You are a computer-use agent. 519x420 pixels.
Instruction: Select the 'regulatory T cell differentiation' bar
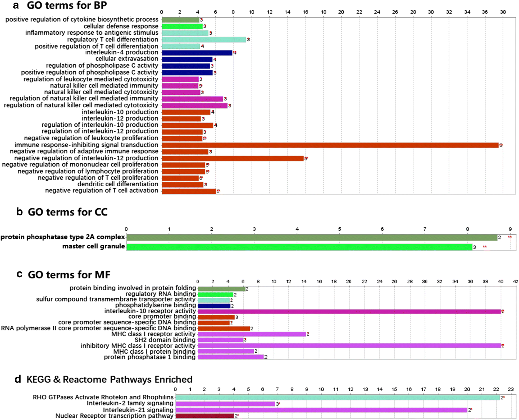[x=204, y=40]
